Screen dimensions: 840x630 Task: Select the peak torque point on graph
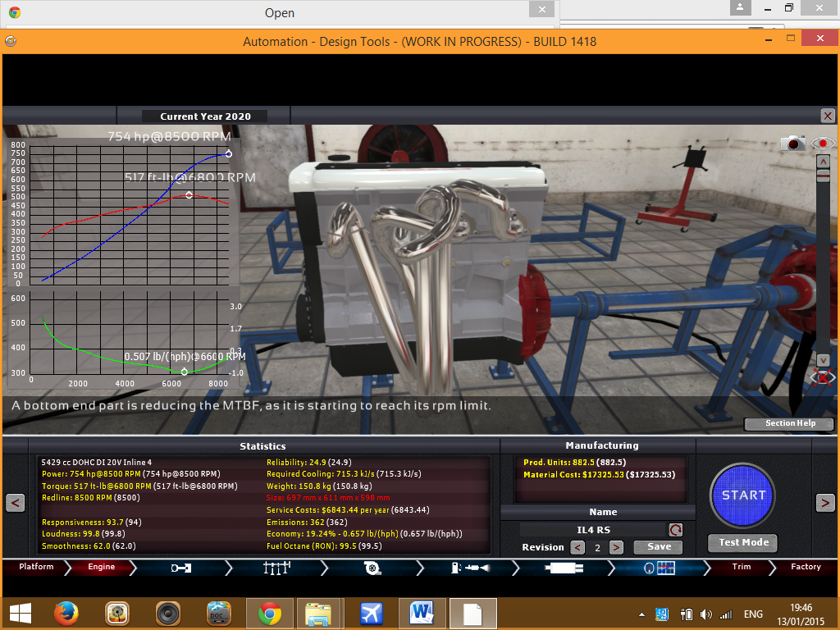click(x=189, y=195)
